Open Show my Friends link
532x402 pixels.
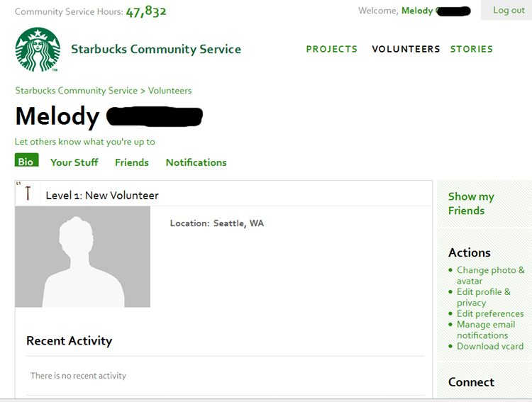tap(471, 203)
